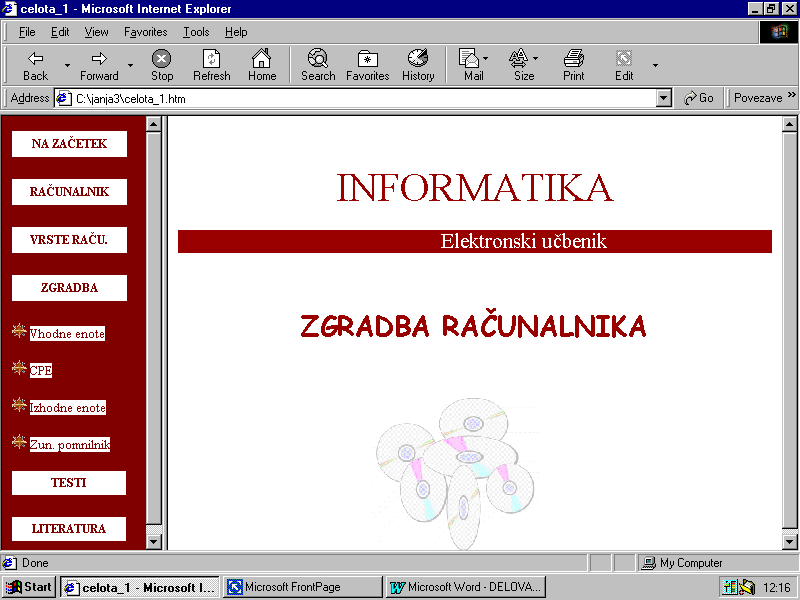
Task: Open the Vhodne enote link
Action: tap(67, 334)
